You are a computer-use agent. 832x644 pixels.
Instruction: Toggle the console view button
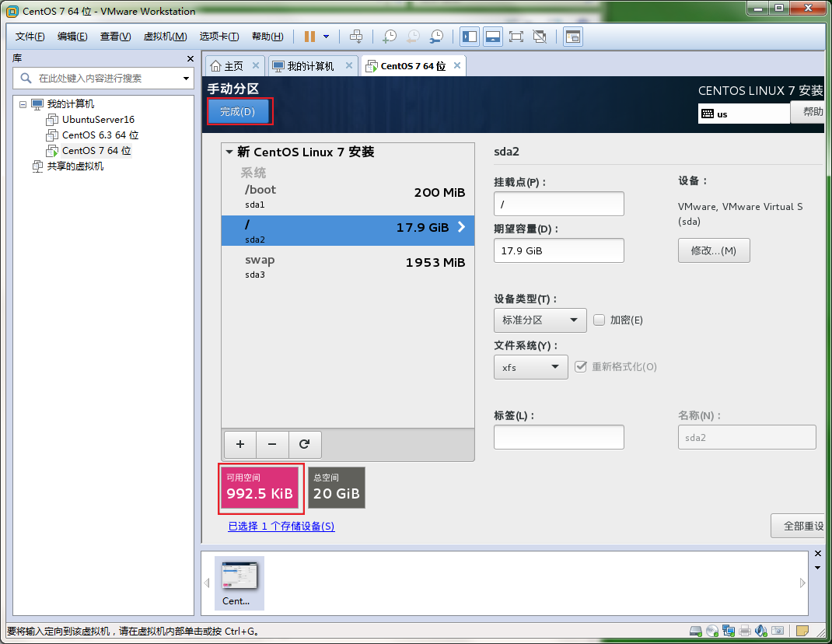(572, 37)
